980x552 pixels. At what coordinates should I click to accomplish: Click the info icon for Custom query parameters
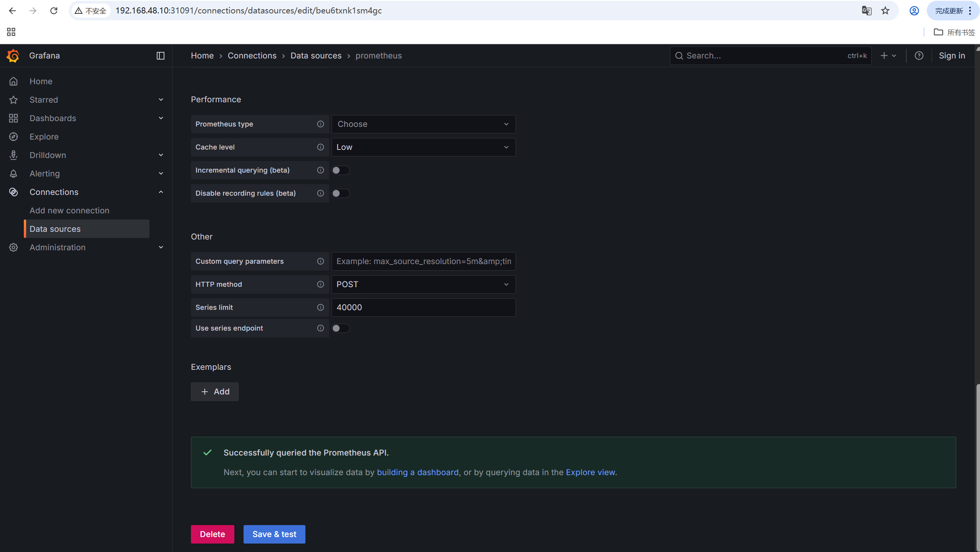pyautogui.click(x=320, y=261)
